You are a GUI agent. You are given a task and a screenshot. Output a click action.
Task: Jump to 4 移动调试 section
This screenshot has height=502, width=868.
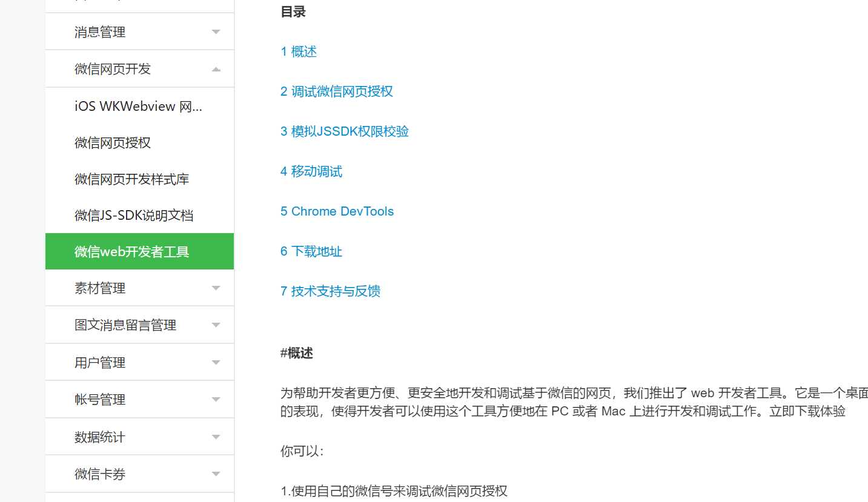(x=311, y=171)
